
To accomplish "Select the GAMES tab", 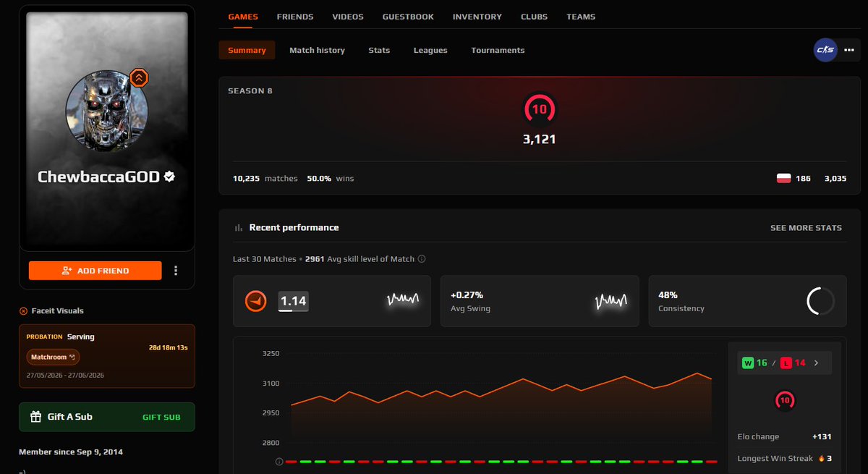I will click(242, 17).
